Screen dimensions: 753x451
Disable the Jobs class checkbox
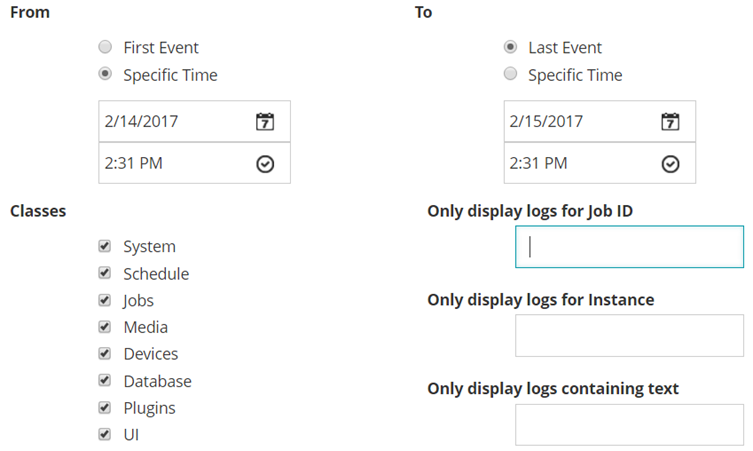tap(105, 300)
